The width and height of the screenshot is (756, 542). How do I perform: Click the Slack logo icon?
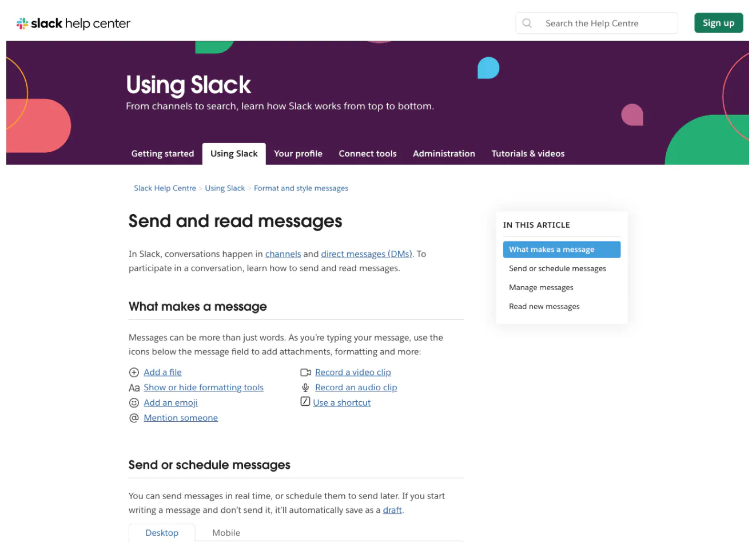tap(22, 23)
